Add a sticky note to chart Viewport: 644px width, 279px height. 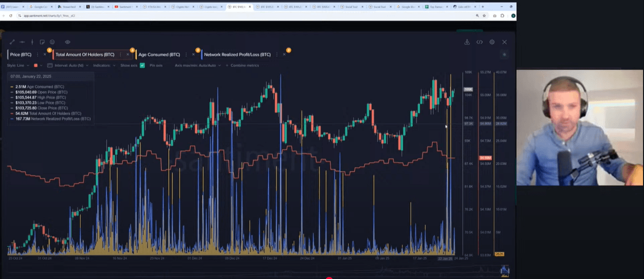pos(42,43)
